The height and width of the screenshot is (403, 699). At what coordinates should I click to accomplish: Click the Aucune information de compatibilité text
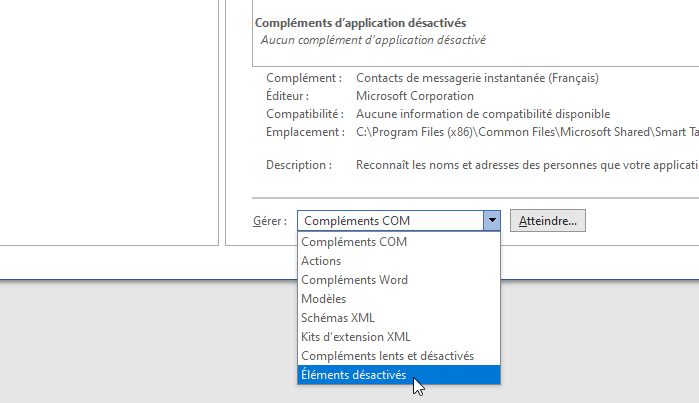click(483, 114)
